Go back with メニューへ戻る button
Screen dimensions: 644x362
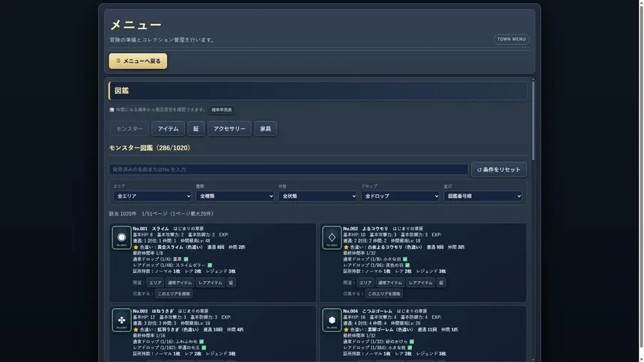pyautogui.click(x=138, y=61)
